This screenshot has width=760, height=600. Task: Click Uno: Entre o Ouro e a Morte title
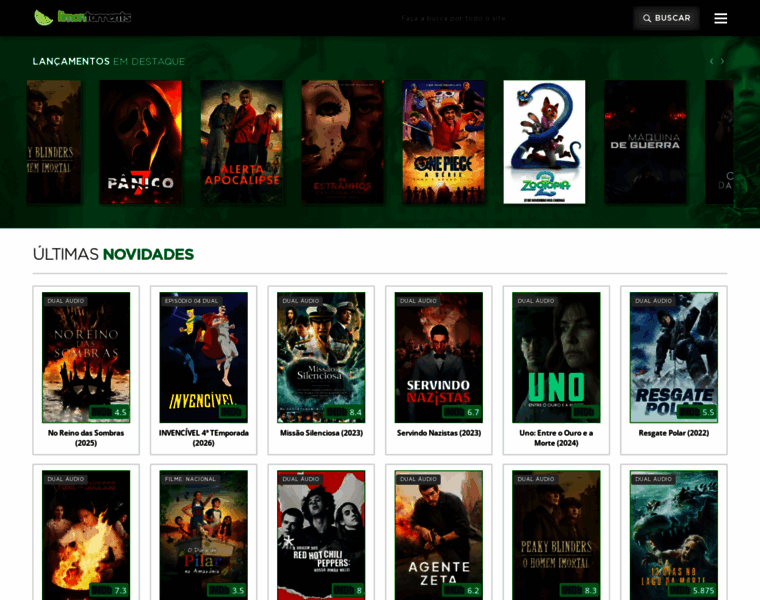(556, 438)
